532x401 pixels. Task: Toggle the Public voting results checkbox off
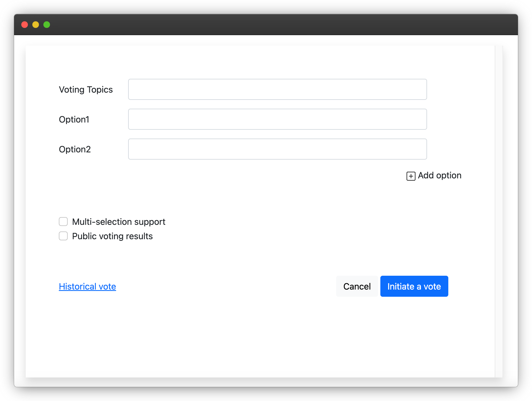[x=63, y=236]
